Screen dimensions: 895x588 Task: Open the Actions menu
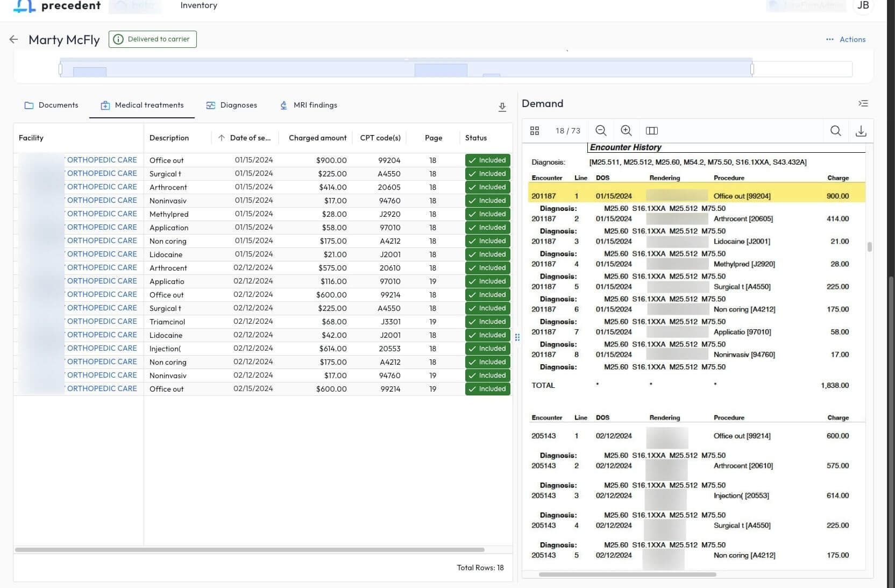pos(846,39)
